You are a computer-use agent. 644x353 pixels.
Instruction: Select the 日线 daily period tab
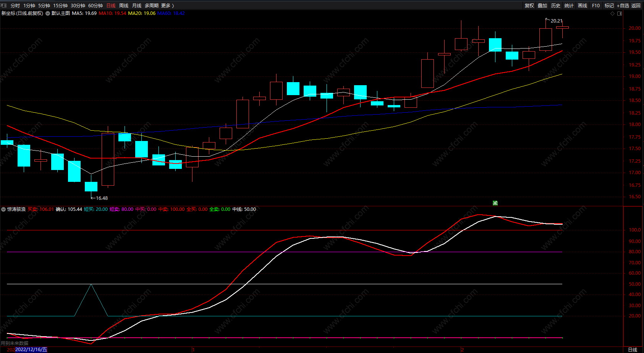111,6
